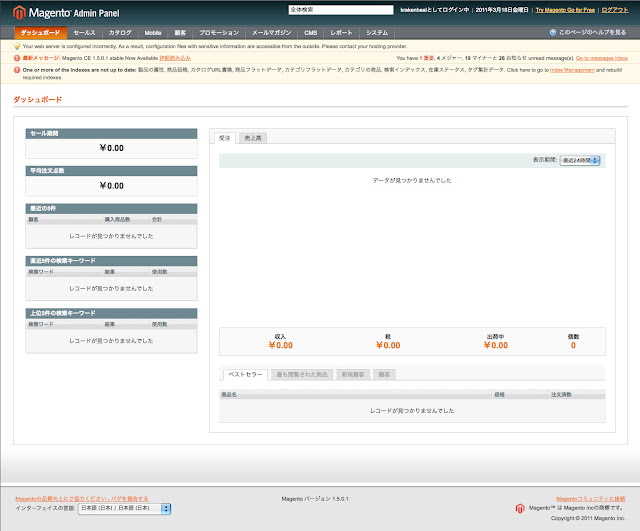Follow the Try Magento Go for Free link
The image size is (640, 531).
pos(565,10)
